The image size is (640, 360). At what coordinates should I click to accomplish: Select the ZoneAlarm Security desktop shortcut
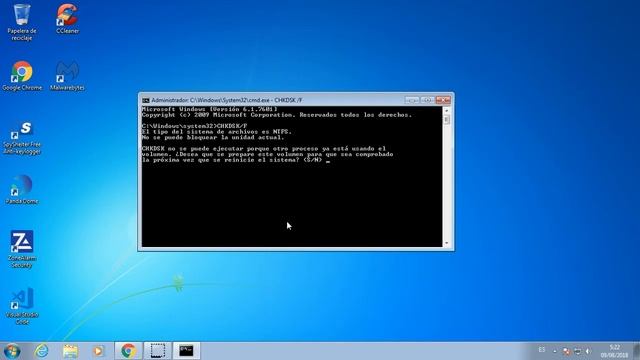point(22,249)
